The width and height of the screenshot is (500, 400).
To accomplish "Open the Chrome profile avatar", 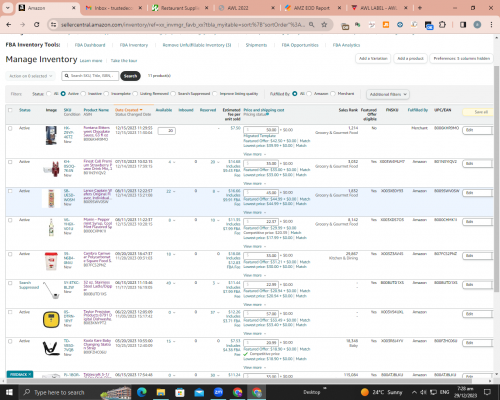I will (477, 25).
